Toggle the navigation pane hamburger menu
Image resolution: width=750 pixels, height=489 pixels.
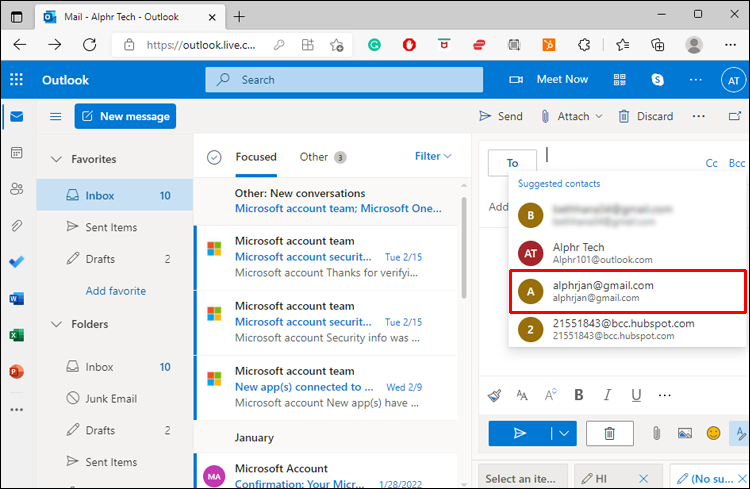pyautogui.click(x=55, y=116)
